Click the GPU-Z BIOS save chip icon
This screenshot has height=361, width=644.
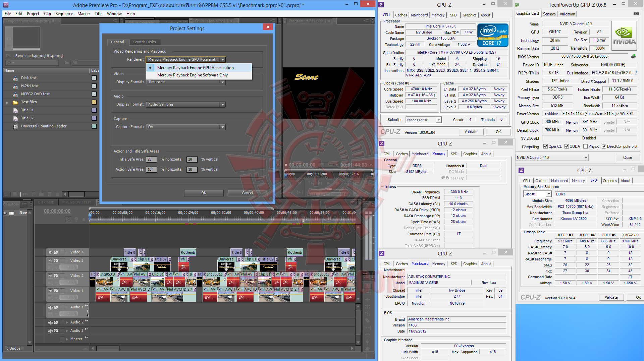pyautogui.click(x=633, y=56)
